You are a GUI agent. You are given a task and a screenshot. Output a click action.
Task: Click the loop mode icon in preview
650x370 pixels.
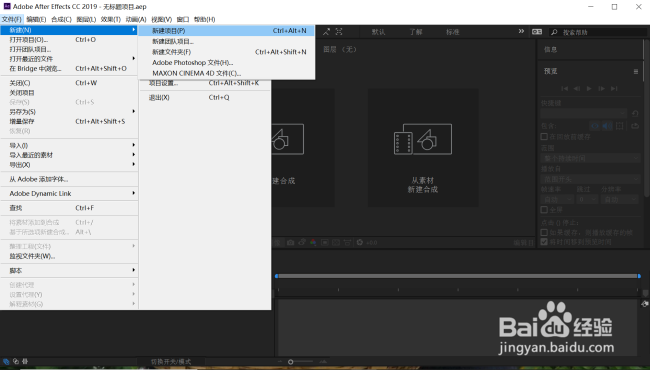[x=635, y=126]
